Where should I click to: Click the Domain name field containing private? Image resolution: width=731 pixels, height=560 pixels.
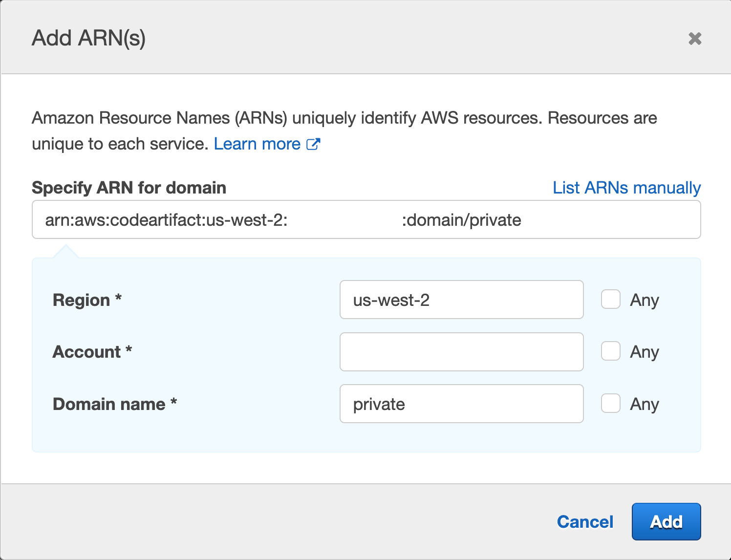461,404
